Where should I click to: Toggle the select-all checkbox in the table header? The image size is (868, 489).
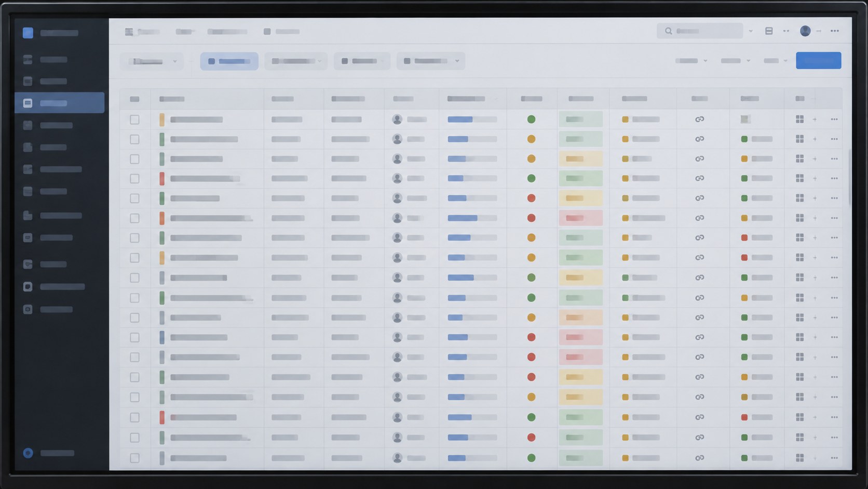[134, 99]
